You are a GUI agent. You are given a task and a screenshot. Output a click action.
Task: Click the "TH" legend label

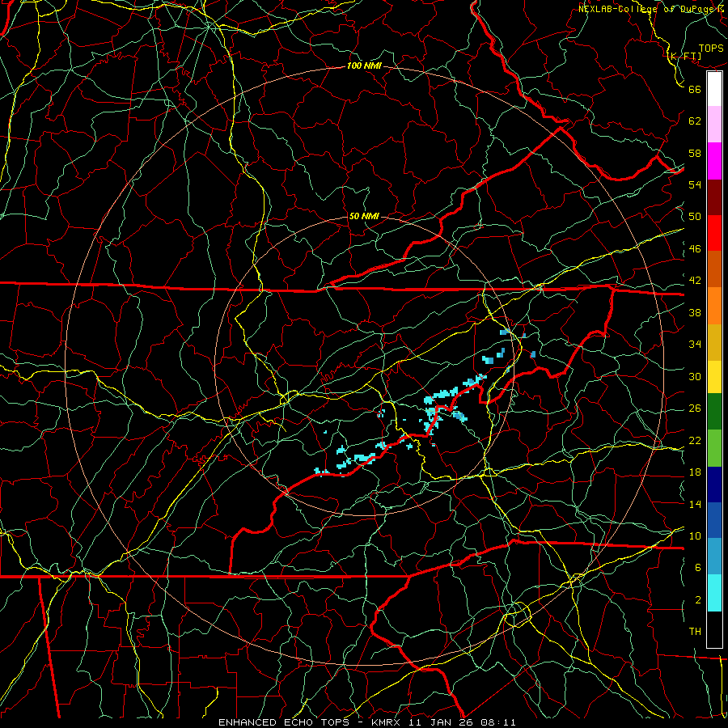pyautogui.click(x=695, y=632)
